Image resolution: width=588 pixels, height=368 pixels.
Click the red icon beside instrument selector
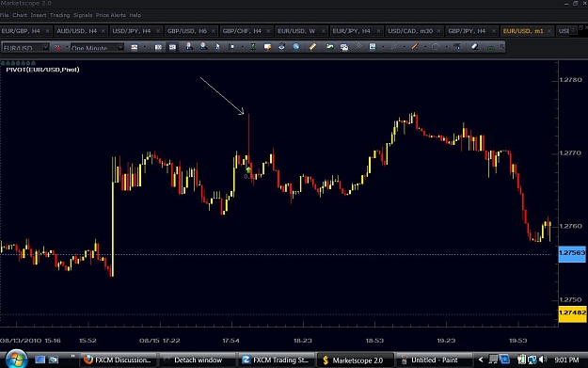point(57,47)
